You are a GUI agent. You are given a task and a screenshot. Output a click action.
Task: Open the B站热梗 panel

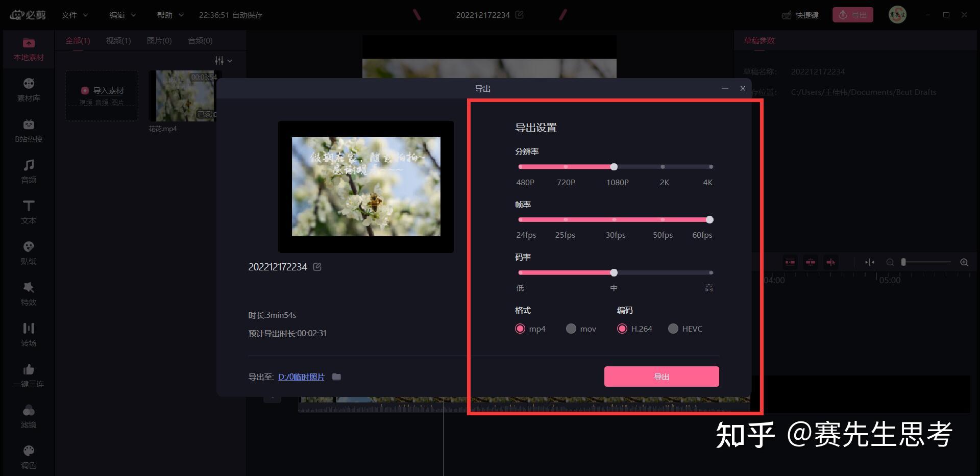click(29, 131)
